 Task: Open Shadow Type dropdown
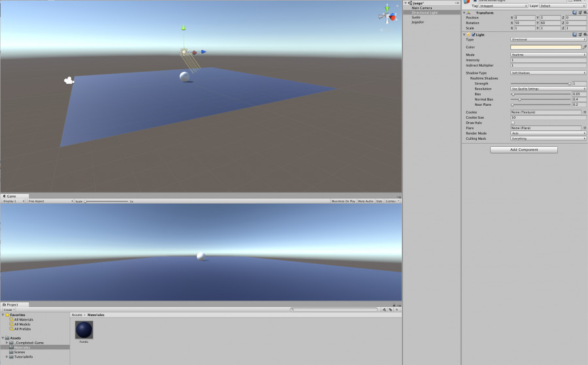548,72
